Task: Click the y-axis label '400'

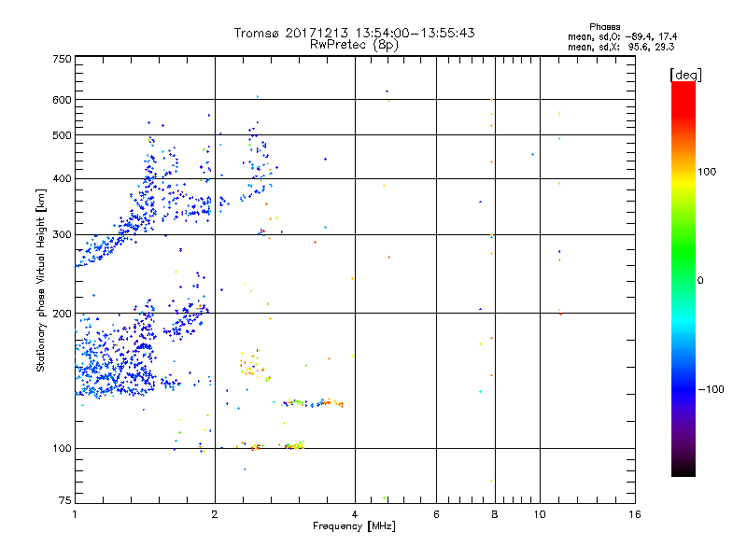Action: [62, 179]
